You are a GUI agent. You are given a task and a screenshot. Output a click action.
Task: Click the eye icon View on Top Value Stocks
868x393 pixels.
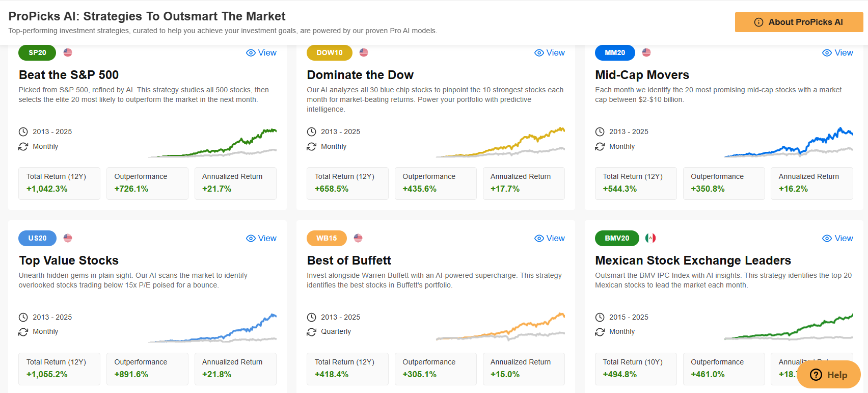click(x=251, y=238)
